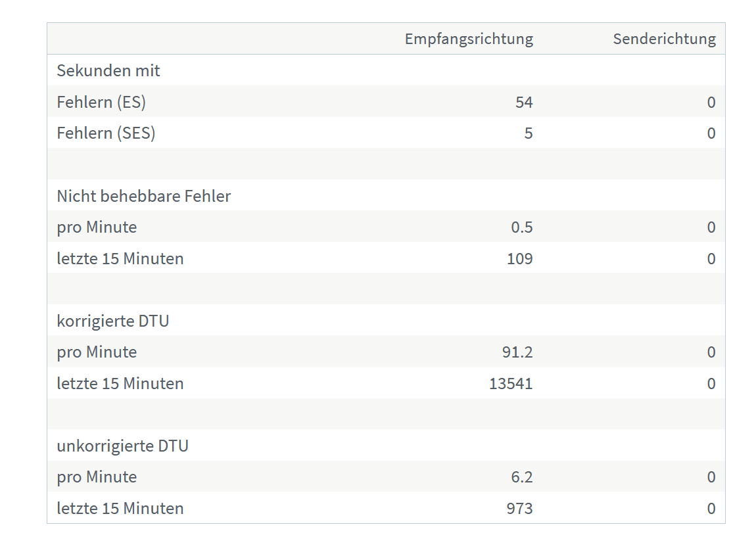
Task: Select the 0.5 per minute error value
Action: click(522, 227)
